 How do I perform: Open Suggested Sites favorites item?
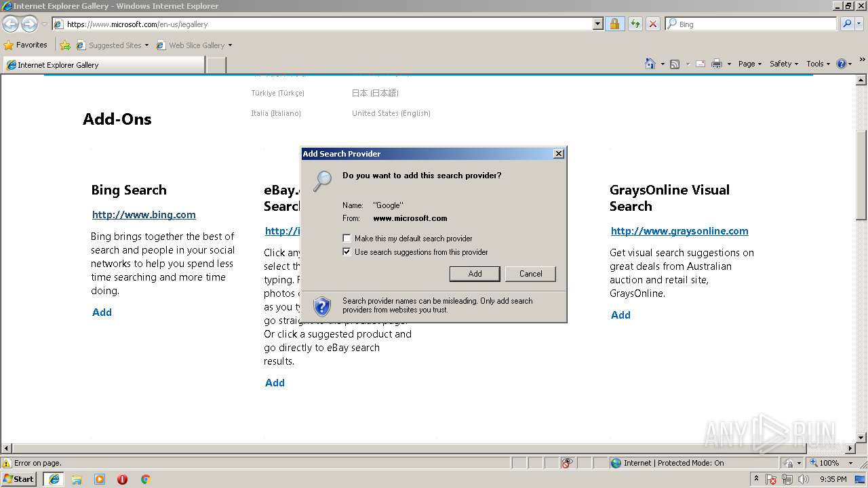pos(112,45)
